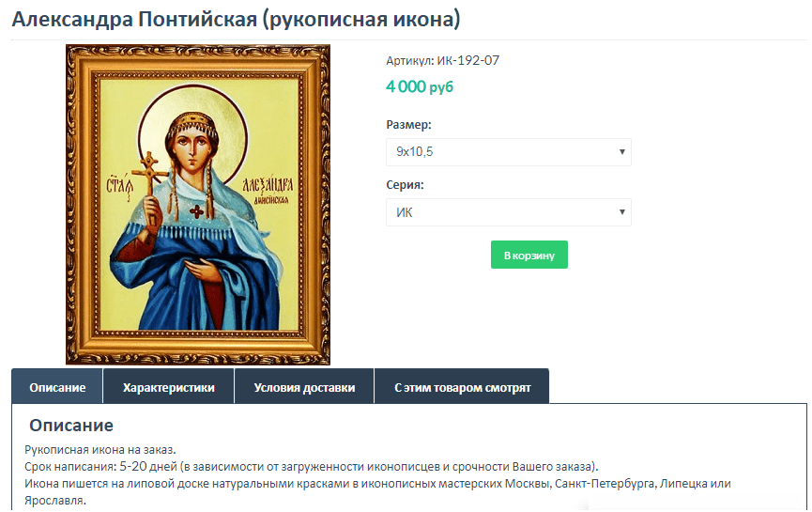Screen dimensions: 812x512
Task: Open the Серия dropdown showing ИК
Action: click(508, 212)
